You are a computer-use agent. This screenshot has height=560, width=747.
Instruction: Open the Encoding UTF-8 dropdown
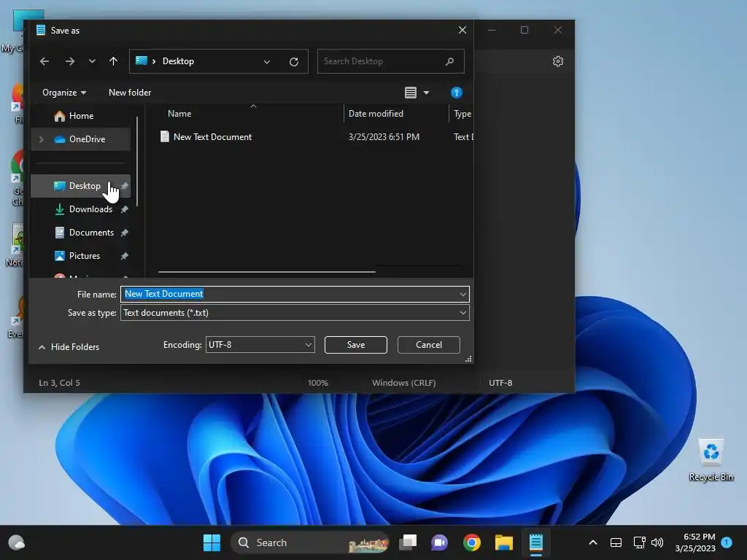point(260,345)
